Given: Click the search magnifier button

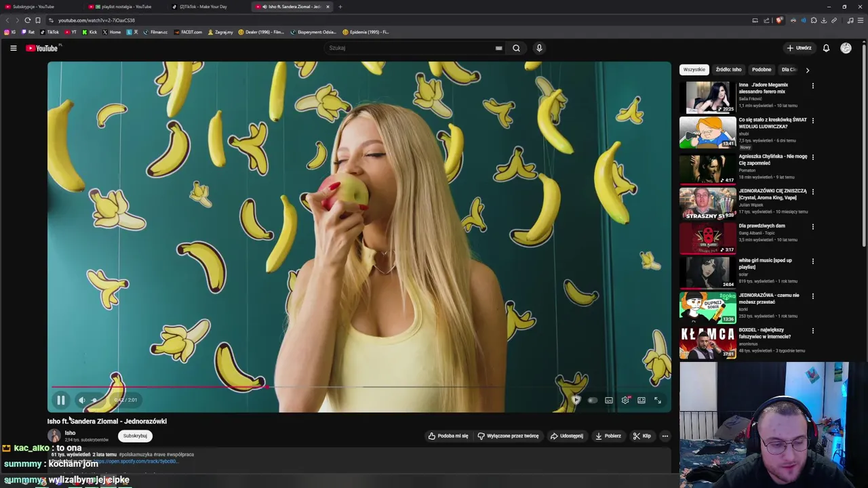Looking at the screenshot, I should click(x=516, y=48).
